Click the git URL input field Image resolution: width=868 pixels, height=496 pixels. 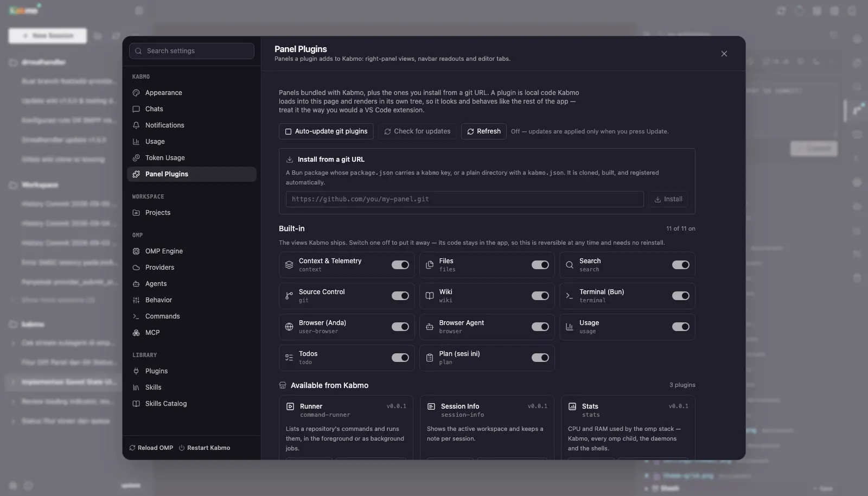465,199
